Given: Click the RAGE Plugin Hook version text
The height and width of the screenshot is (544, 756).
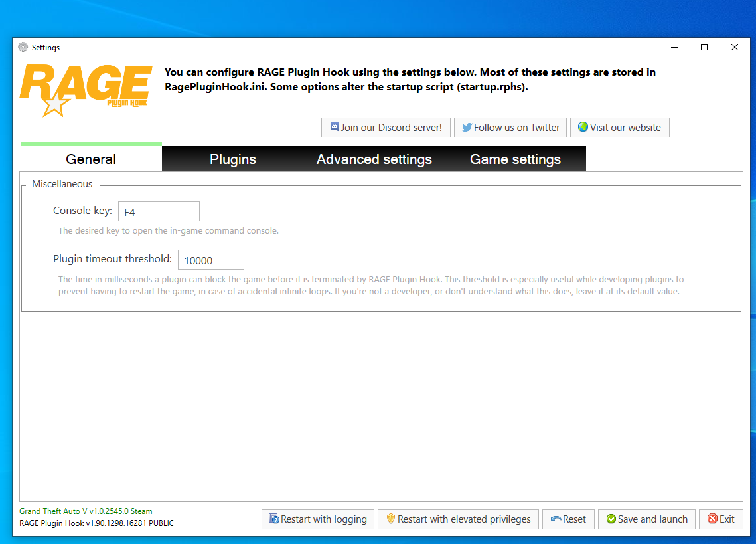Looking at the screenshot, I should tap(96, 523).
